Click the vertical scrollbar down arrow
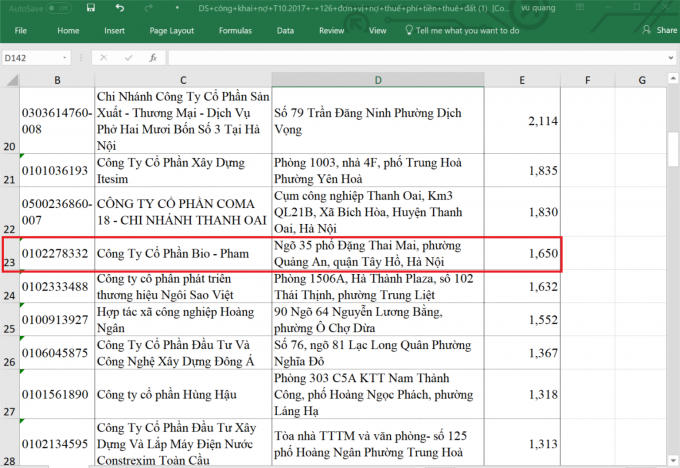This screenshot has width=680, height=468. (673, 460)
